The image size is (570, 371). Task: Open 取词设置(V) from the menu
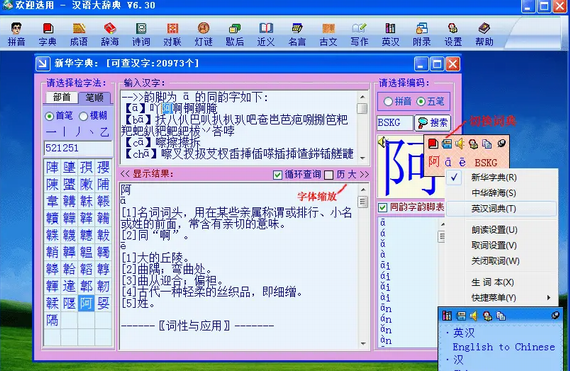click(501, 246)
